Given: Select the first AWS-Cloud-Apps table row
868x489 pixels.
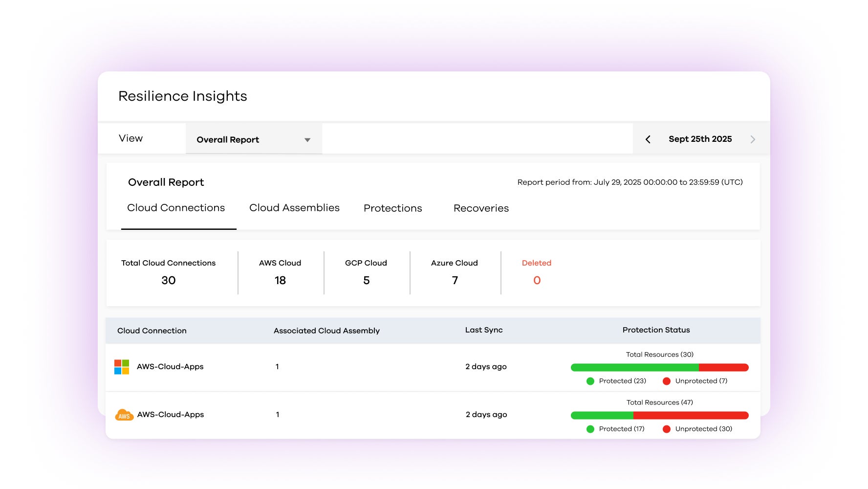Looking at the screenshot, I should coord(342,367).
